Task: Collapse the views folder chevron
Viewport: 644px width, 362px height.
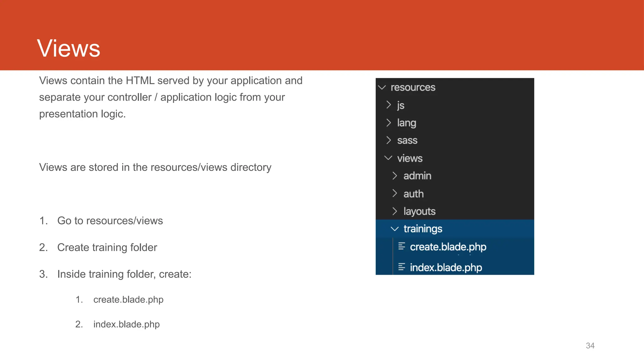Action: 388,158
